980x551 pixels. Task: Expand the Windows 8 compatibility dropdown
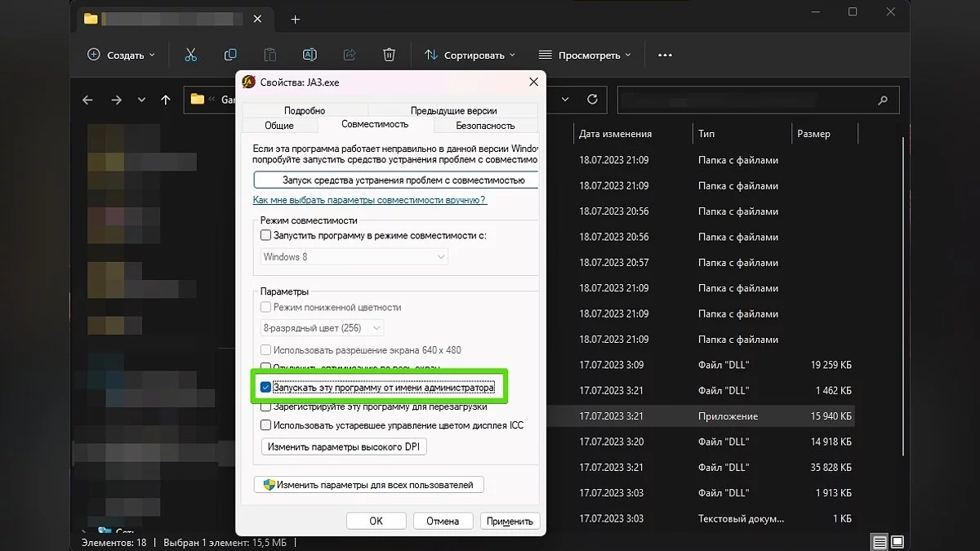click(x=354, y=256)
